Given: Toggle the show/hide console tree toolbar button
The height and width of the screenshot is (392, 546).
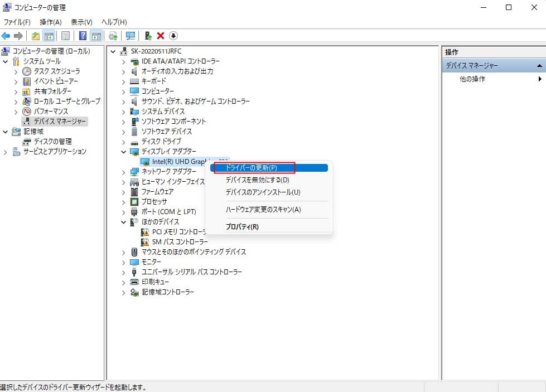Looking at the screenshot, I should point(49,36).
